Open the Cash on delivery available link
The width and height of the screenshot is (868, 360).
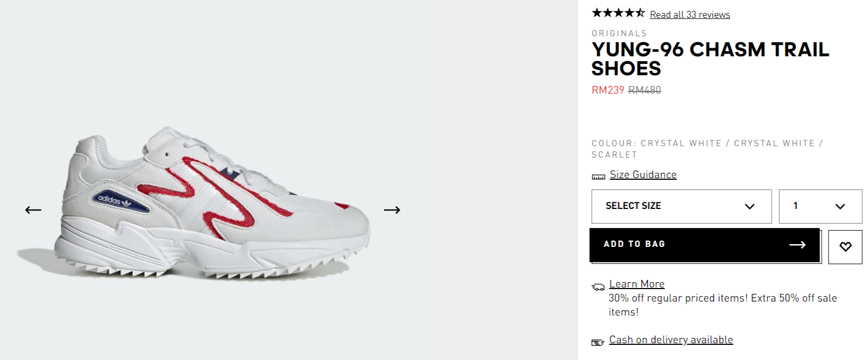click(x=671, y=340)
